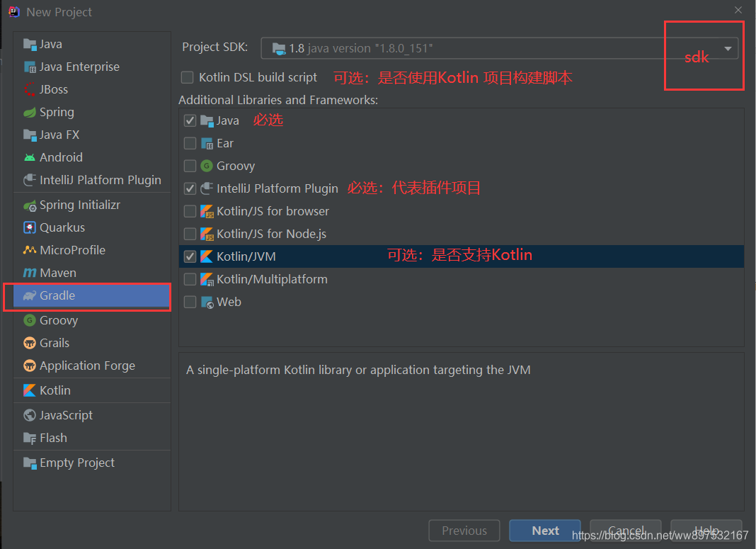Click the JavaScript globe icon
Viewport: 756px width, 549px height.
(30, 415)
